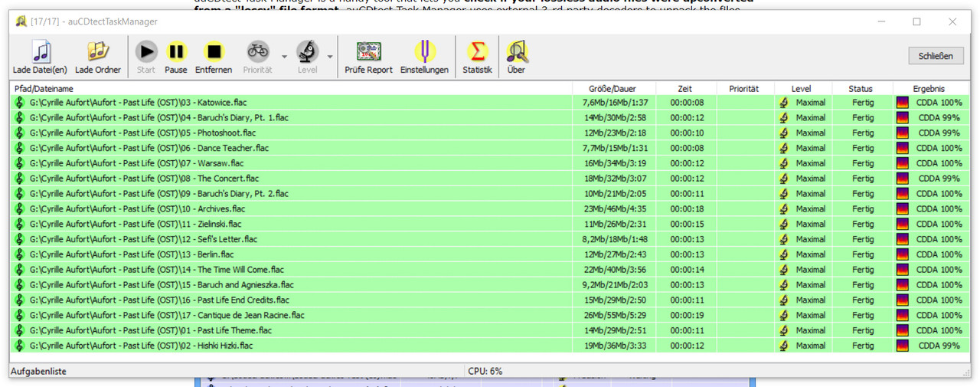980x387 pixels.
Task: Sort by Level column header
Action: 802,89
